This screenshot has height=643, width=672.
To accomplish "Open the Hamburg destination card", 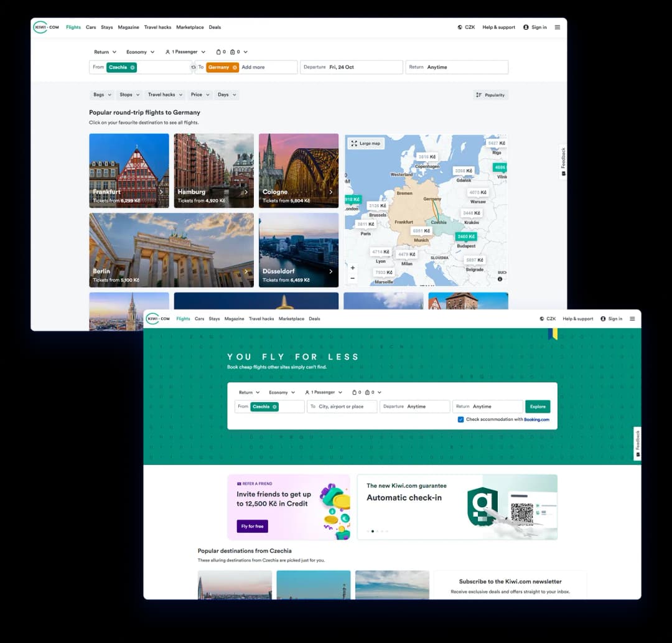I will point(213,171).
